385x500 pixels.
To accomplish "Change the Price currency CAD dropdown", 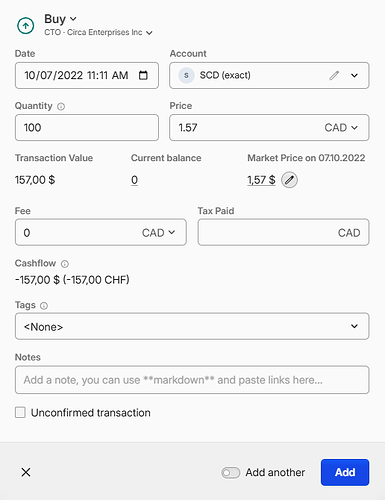I will [341, 128].
